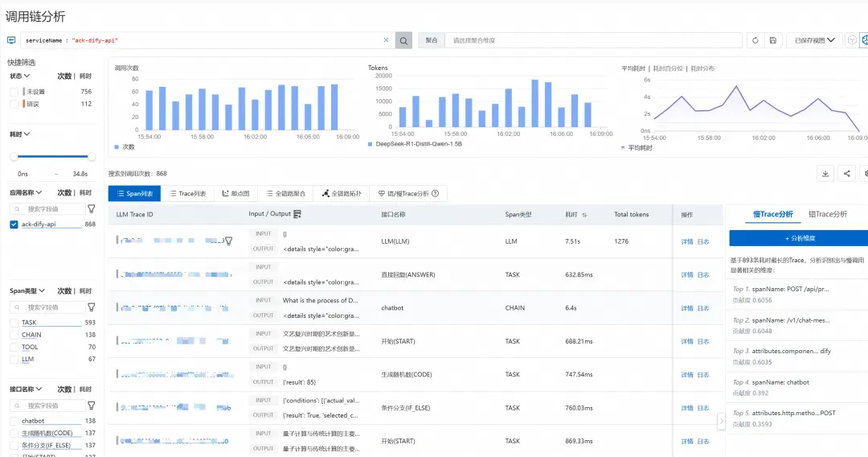
Task: Clear the serviceName query with the X
Action: pos(386,40)
